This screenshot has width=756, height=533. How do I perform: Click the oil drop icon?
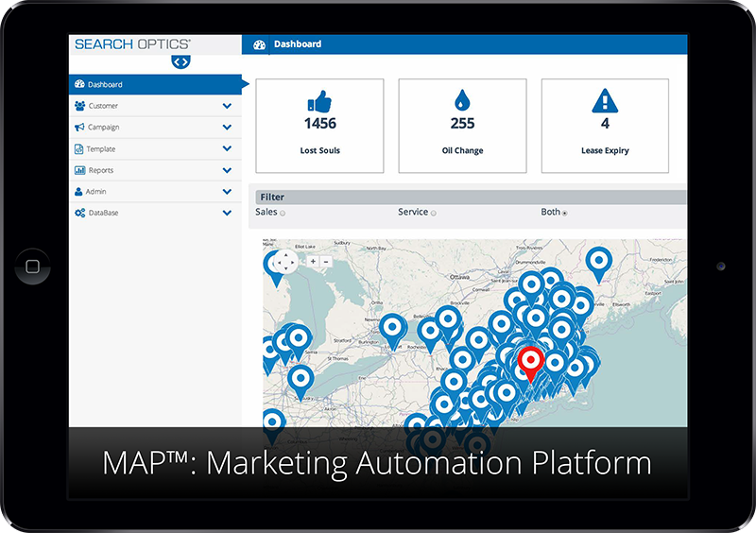tap(462, 101)
